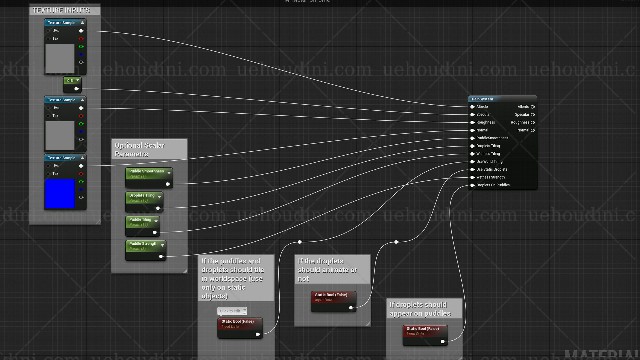Screen dimensions: 640x360
Task: Collapse the blue Texture Sample node with its arrow
Action: point(82,158)
